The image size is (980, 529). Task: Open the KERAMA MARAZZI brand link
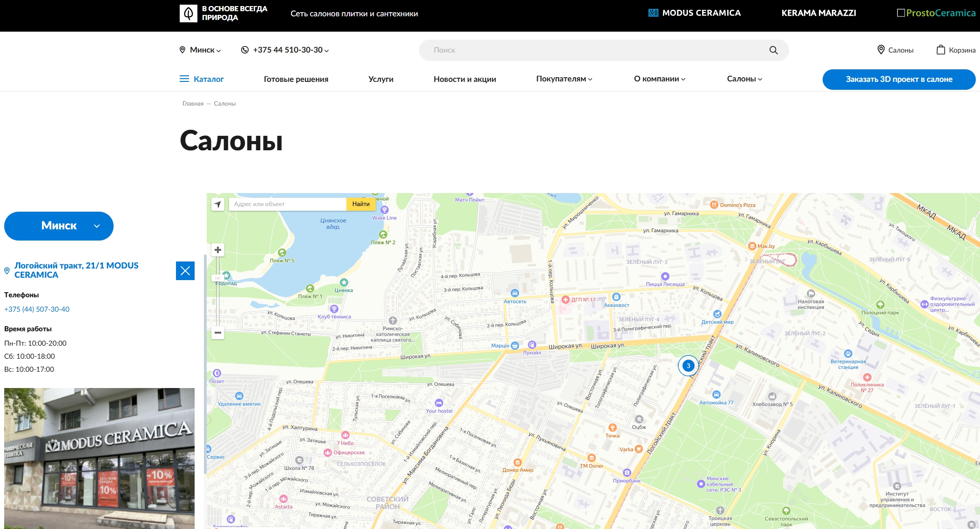(818, 13)
